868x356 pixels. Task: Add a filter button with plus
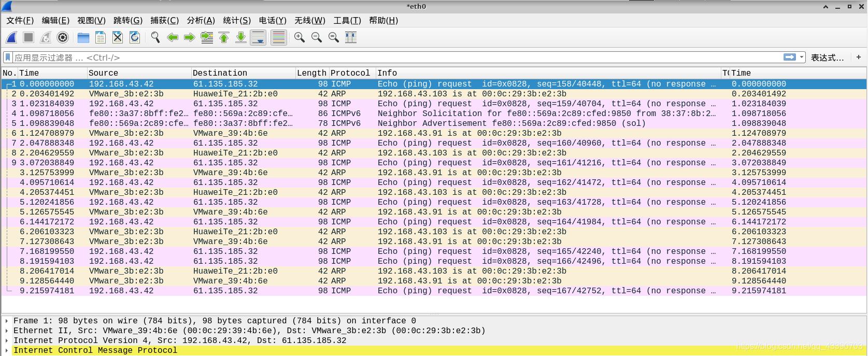coord(859,57)
